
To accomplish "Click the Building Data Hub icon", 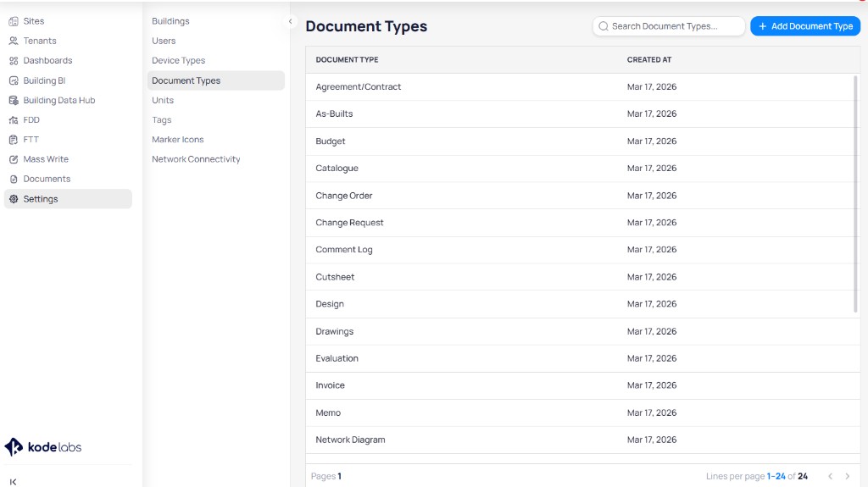I will [14, 100].
